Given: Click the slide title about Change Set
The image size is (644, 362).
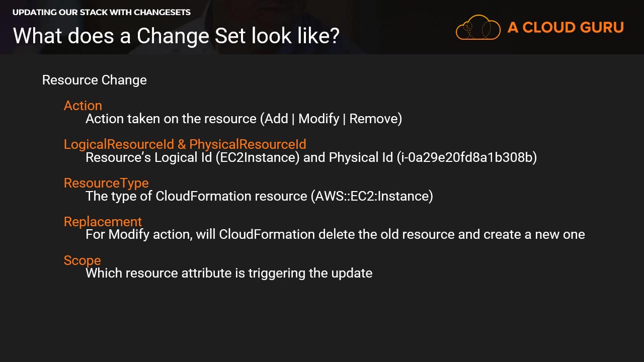Looking at the screenshot, I should 176,36.
